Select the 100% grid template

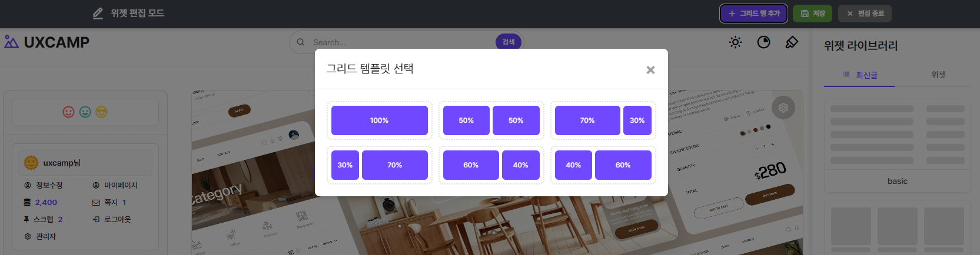point(379,120)
